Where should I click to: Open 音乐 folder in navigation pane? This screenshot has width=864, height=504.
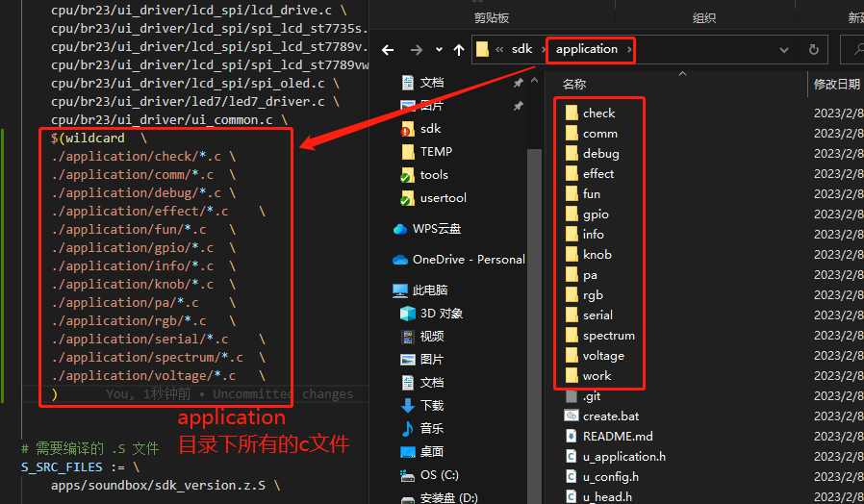(422, 429)
